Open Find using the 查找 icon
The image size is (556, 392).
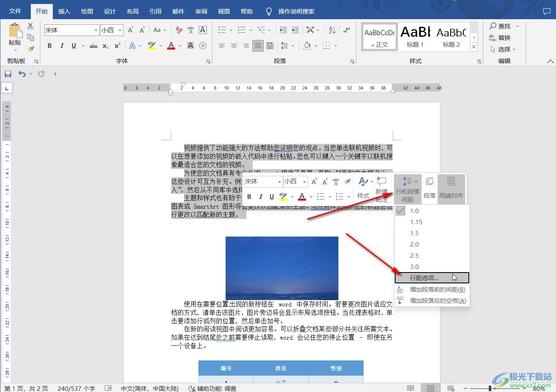[500, 26]
